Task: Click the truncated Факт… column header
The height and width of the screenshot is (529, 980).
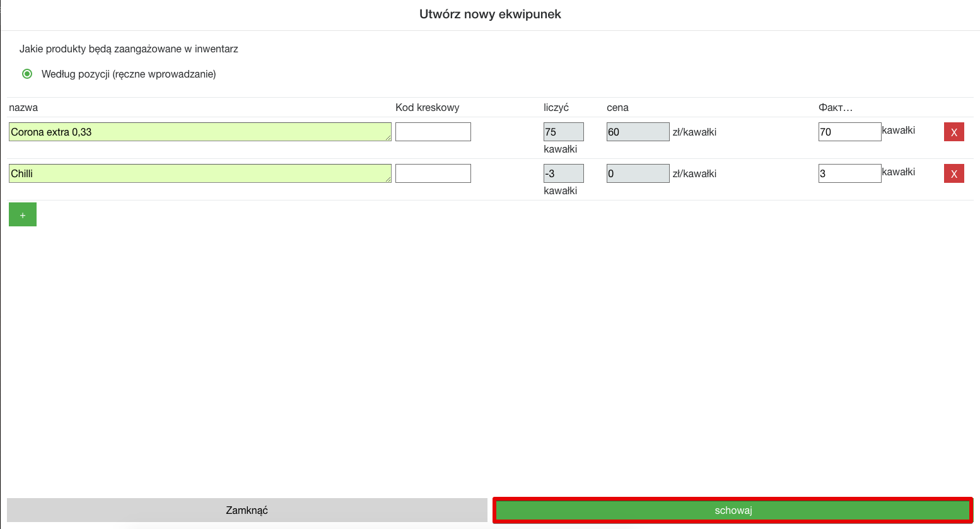Action: [x=835, y=107]
